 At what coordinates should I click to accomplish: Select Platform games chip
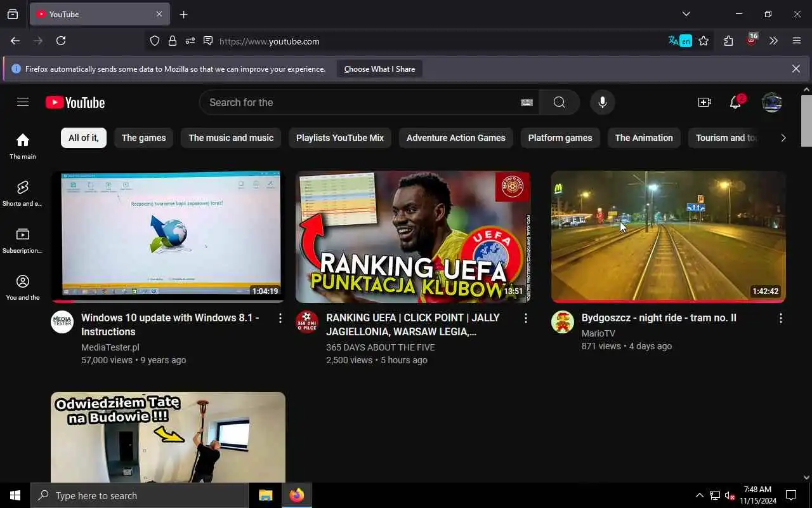(560, 138)
